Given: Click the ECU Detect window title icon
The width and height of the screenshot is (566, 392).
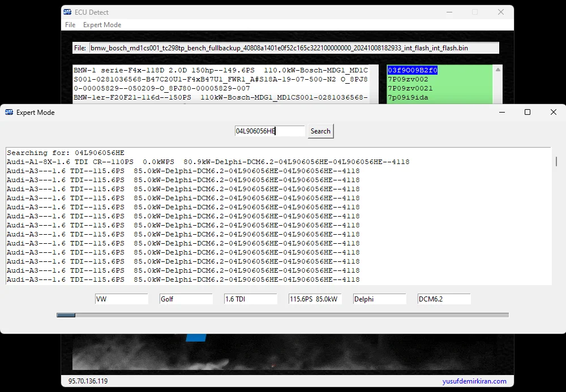Looking at the screenshot, I should coord(67,12).
